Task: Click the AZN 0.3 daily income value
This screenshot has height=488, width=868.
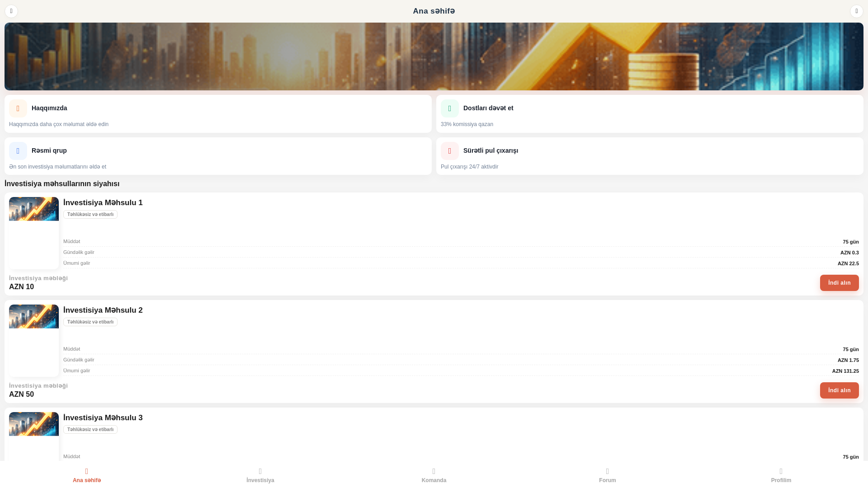Action: point(849,253)
